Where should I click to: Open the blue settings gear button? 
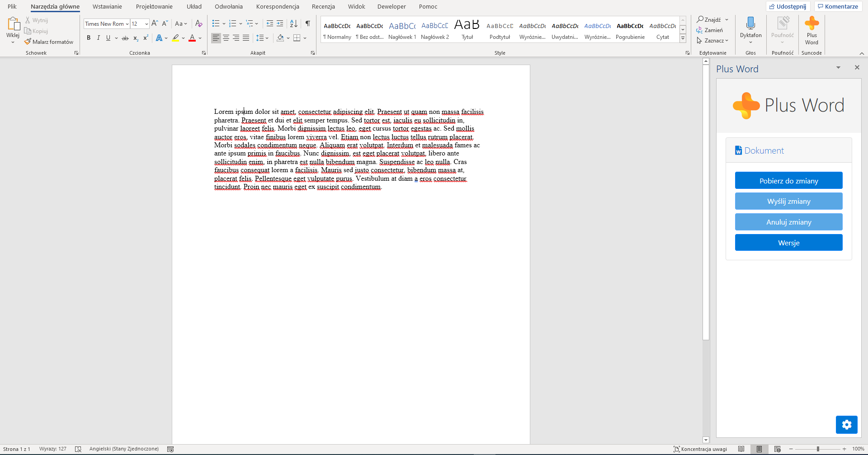tap(846, 424)
